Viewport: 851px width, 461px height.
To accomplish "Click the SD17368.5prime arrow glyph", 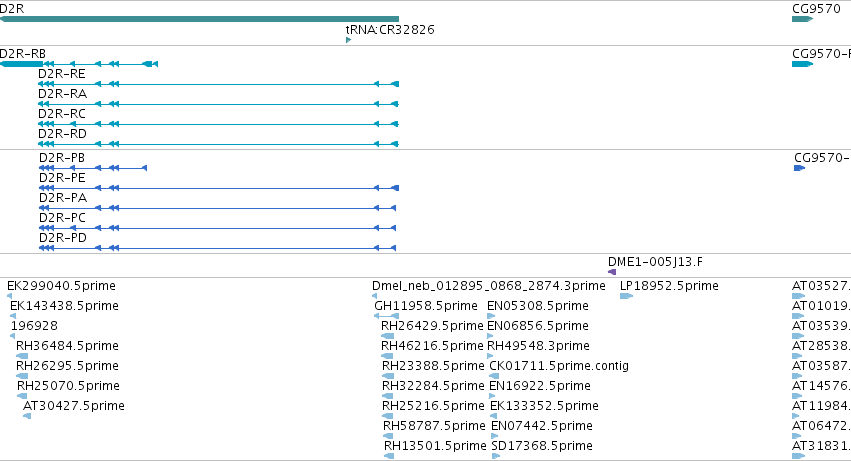I will tap(496, 456).
